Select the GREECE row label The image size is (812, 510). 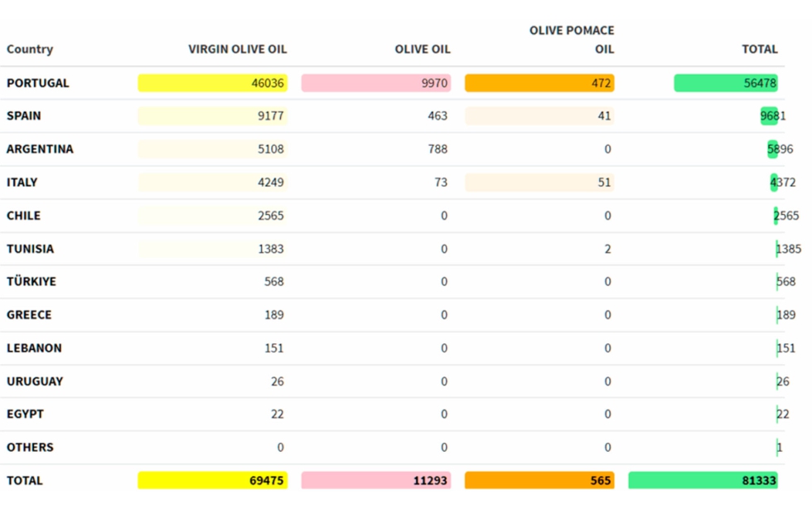tap(29, 314)
